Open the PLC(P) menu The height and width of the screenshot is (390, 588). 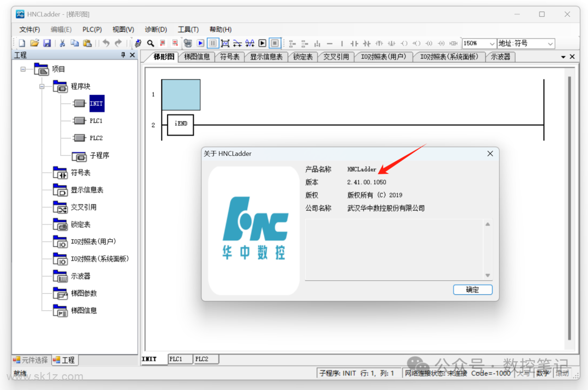coord(92,29)
